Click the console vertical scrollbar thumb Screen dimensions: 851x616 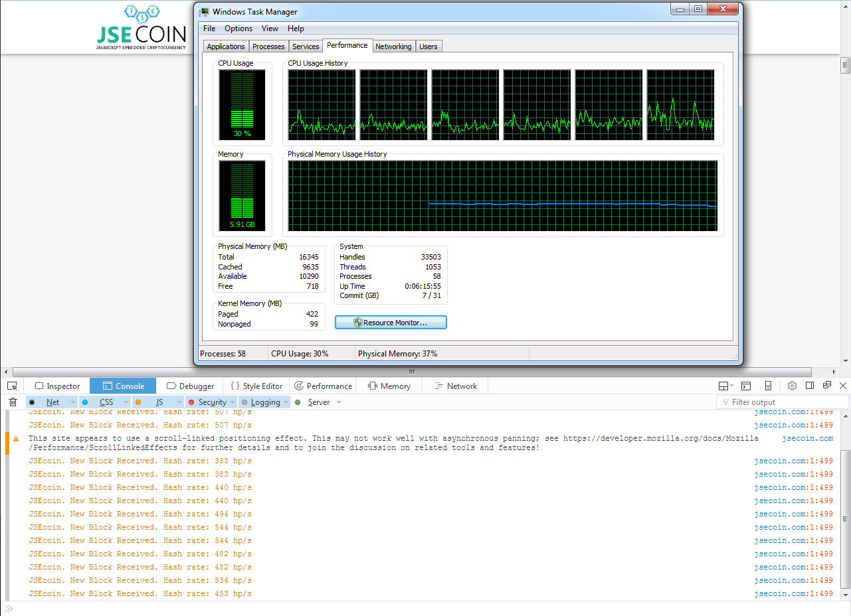click(x=845, y=519)
